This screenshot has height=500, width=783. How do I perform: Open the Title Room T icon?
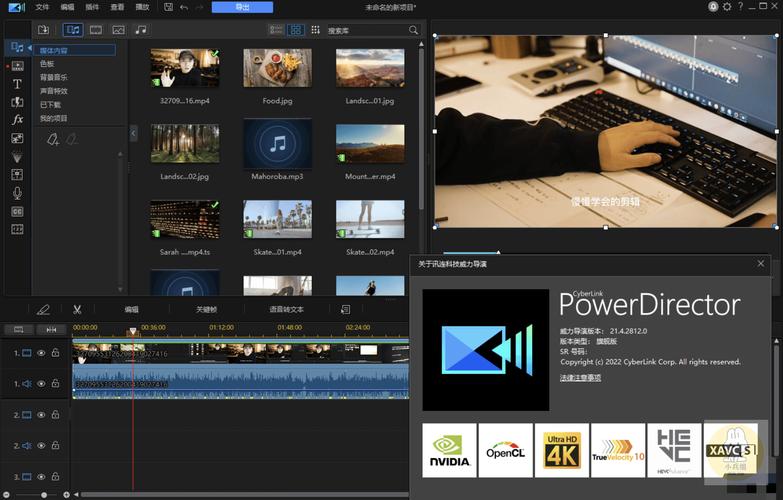tap(17, 84)
